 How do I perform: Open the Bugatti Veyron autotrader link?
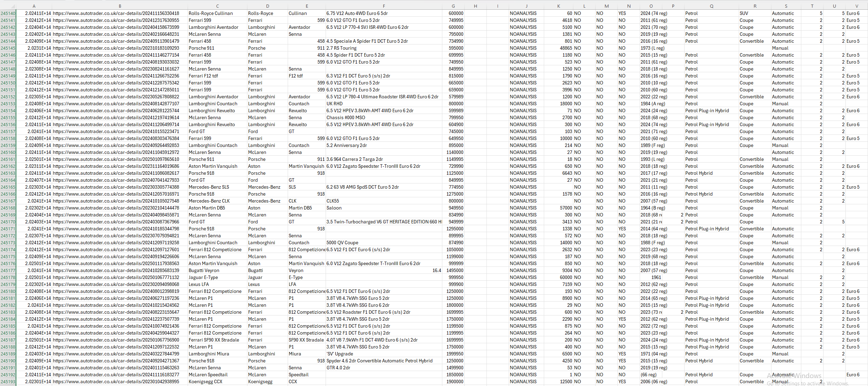click(x=116, y=270)
